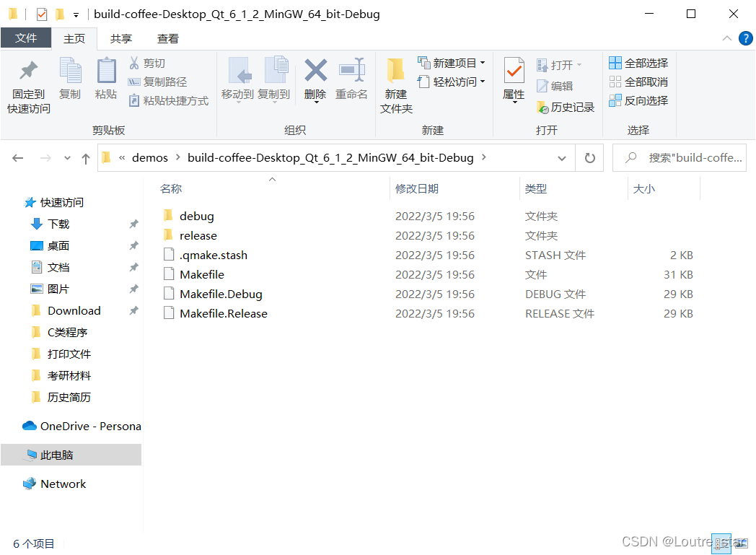The height and width of the screenshot is (555, 756).
Task: Click inside the search box
Action: coord(678,157)
